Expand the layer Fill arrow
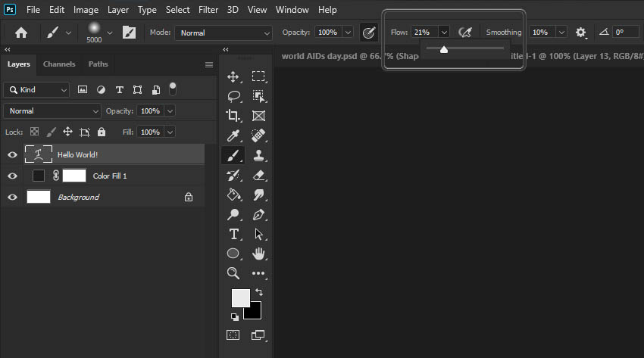This screenshot has height=358, width=644. pos(170,132)
